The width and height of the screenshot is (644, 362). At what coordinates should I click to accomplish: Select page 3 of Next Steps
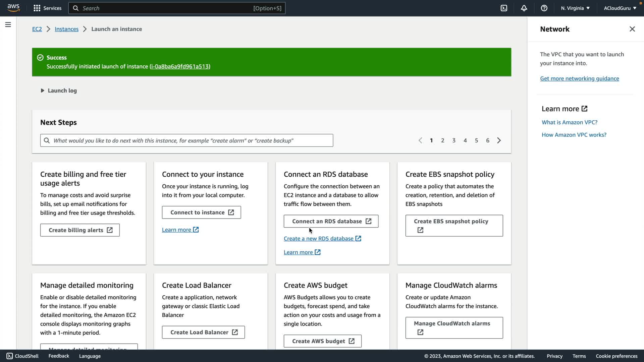(x=454, y=140)
